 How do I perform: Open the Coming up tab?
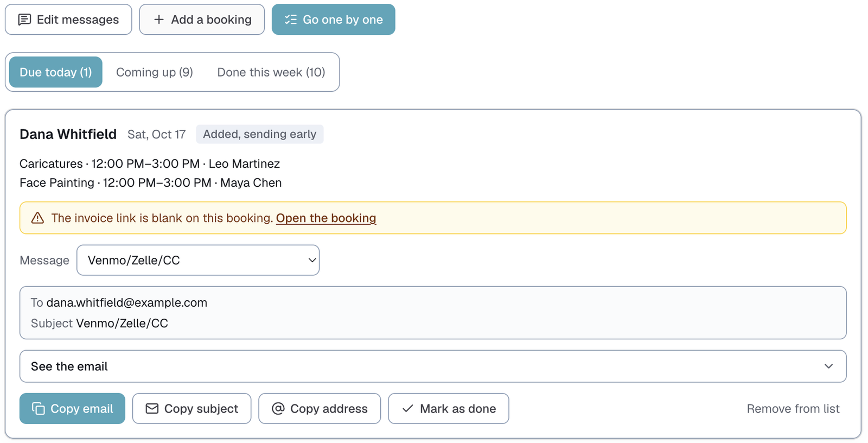tap(155, 72)
